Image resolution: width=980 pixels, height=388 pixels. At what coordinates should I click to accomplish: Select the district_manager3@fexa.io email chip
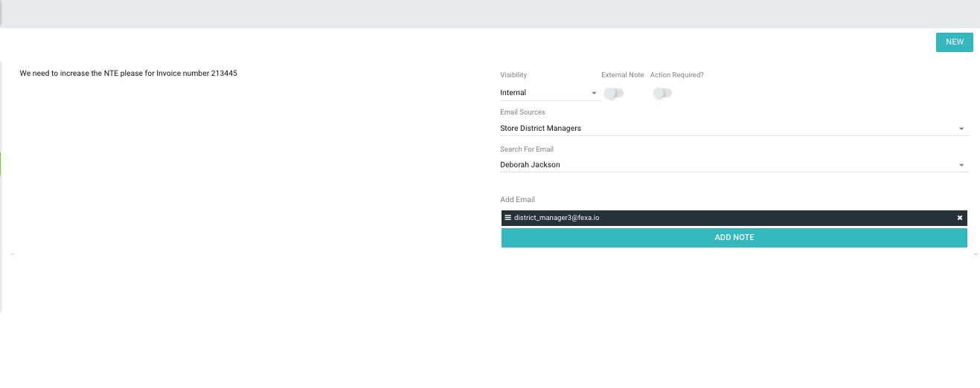point(557,218)
